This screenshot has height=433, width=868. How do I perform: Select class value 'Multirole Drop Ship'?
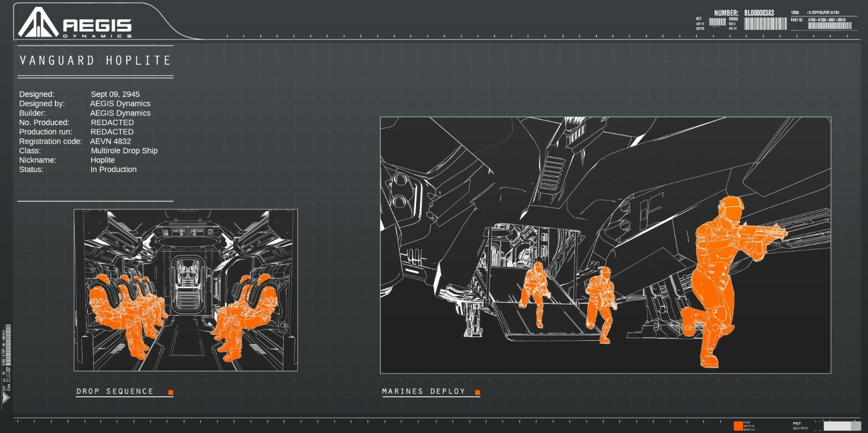tap(124, 151)
